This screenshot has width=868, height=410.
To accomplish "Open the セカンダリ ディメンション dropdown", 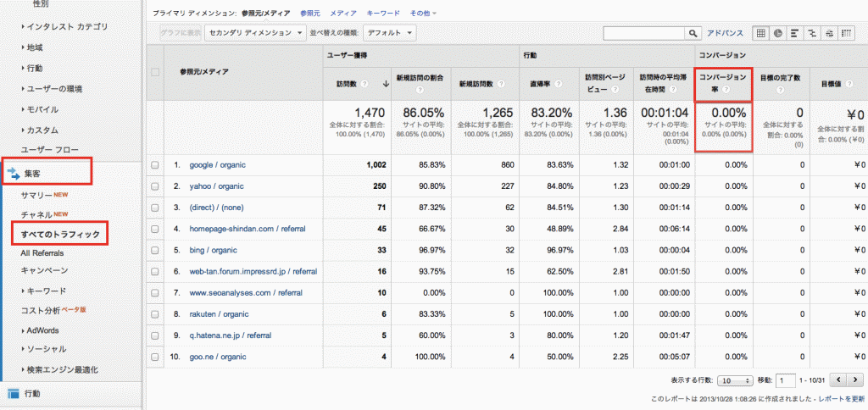I will tap(254, 33).
